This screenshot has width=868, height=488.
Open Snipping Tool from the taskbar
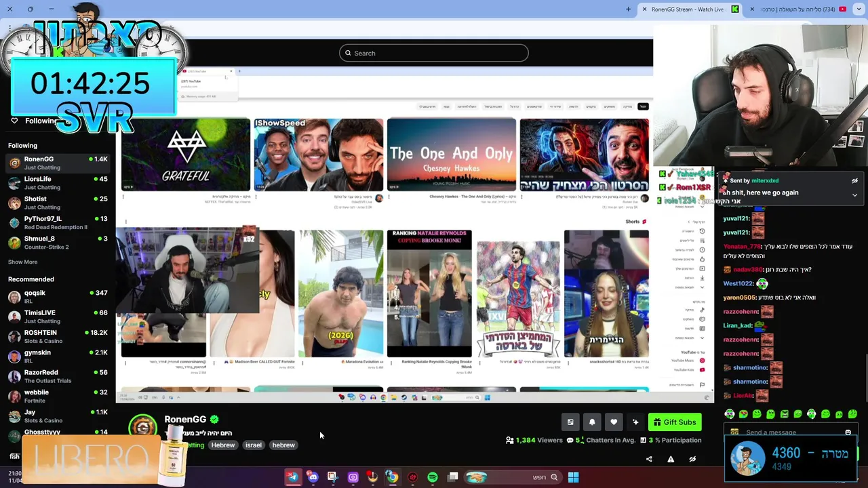[x=332, y=477]
